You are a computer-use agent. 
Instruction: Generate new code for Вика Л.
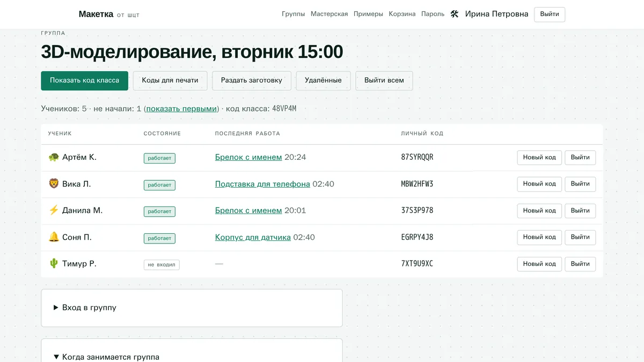[539, 184]
